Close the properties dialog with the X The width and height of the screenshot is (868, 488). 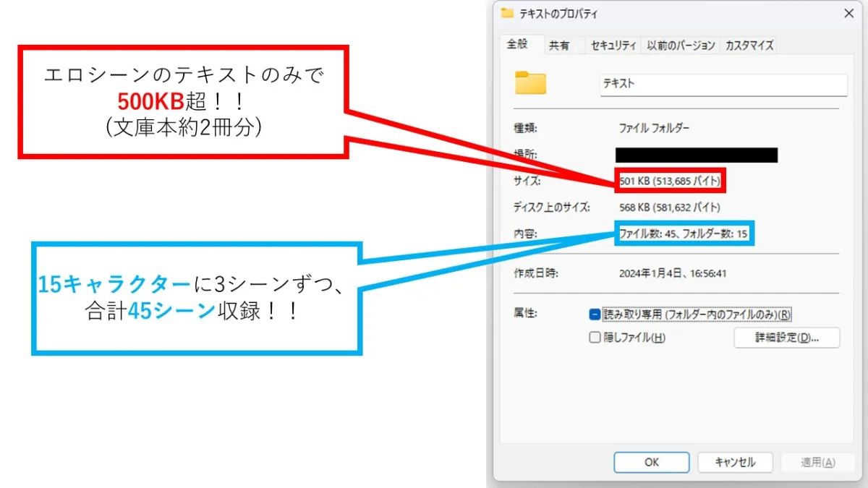(x=848, y=13)
